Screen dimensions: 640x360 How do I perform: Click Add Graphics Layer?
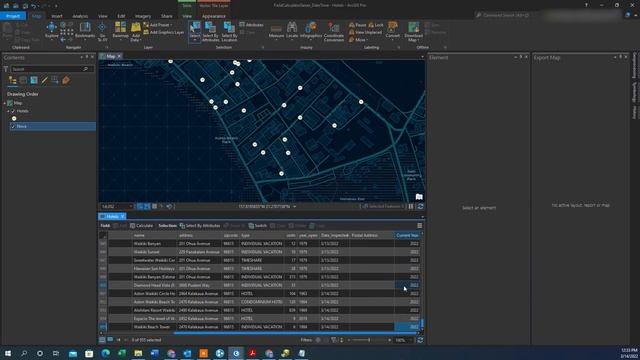[164, 32]
